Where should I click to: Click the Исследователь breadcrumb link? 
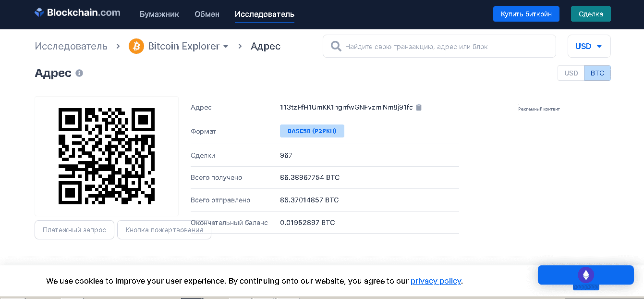coord(71,46)
